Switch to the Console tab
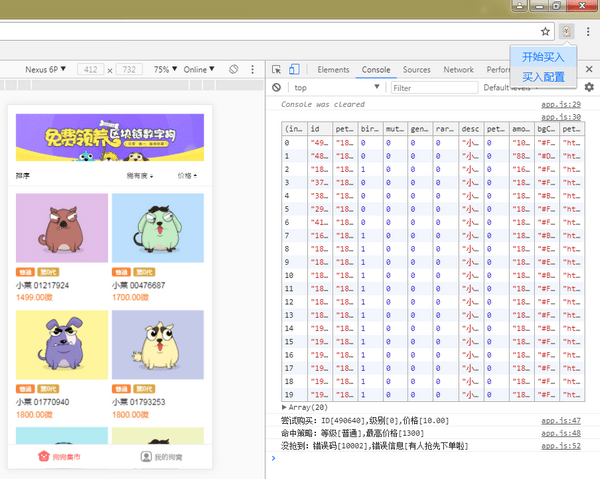600x479 pixels. pyautogui.click(x=376, y=70)
